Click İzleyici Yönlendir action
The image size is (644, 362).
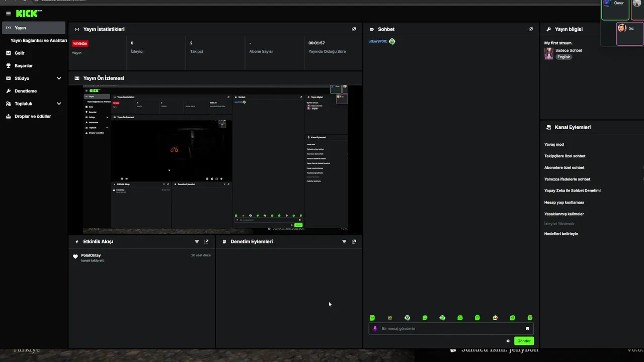coord(559,224)
